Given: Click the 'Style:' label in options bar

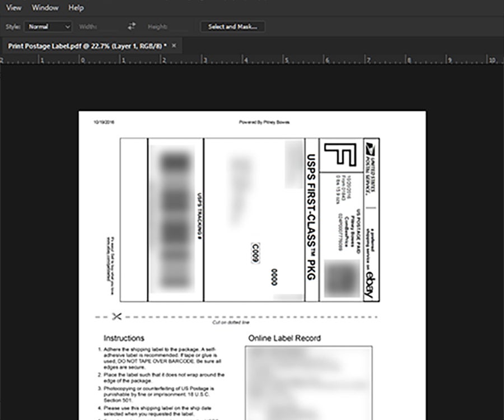Looking at the screenshot, I should pos(13,27).
